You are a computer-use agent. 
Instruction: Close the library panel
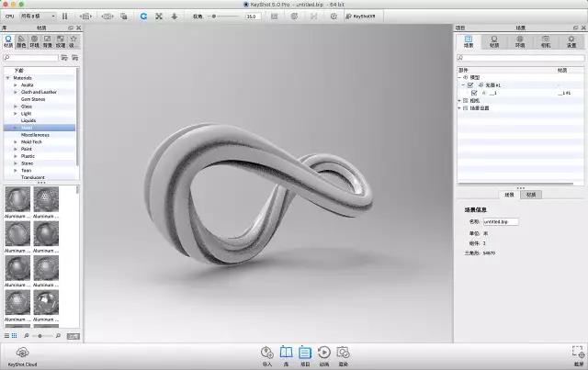tap(78, 28)
